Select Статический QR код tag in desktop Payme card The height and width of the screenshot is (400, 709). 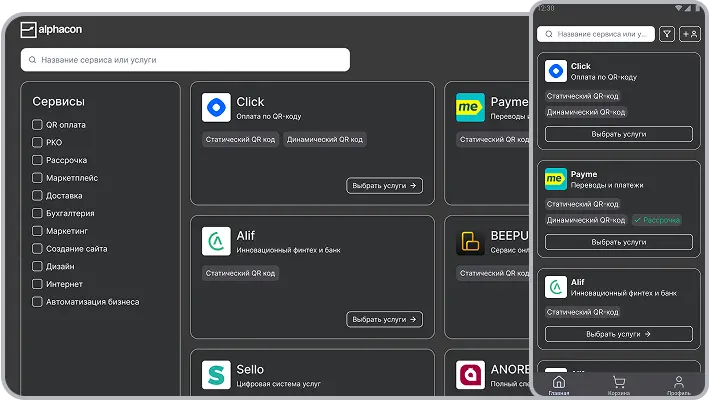pos(493,140)
